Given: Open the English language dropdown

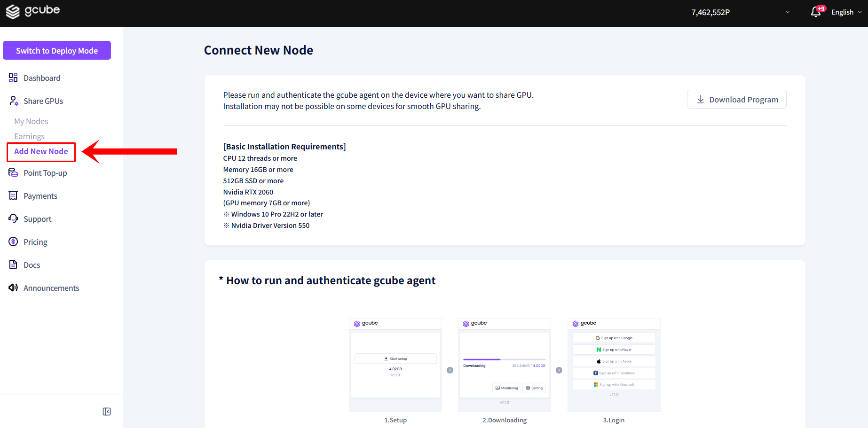Looking at the screenshot, I should pos(846,12).
